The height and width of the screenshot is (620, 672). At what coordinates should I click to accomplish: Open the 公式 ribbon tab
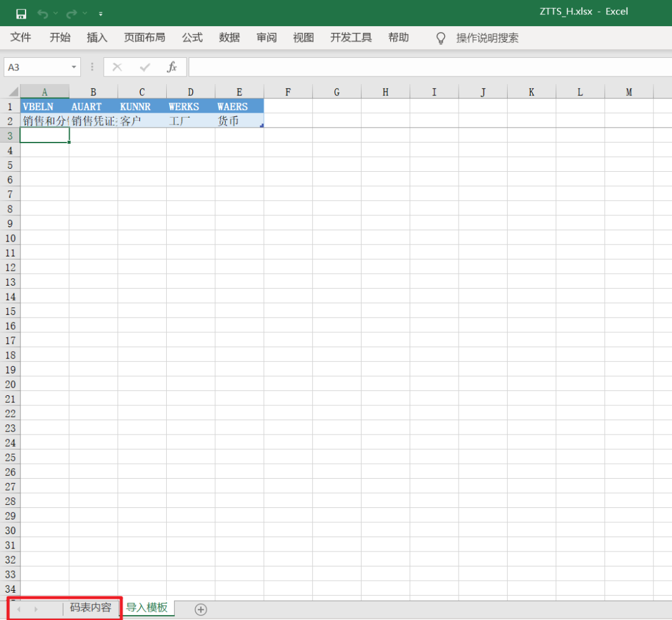point(192,38)
